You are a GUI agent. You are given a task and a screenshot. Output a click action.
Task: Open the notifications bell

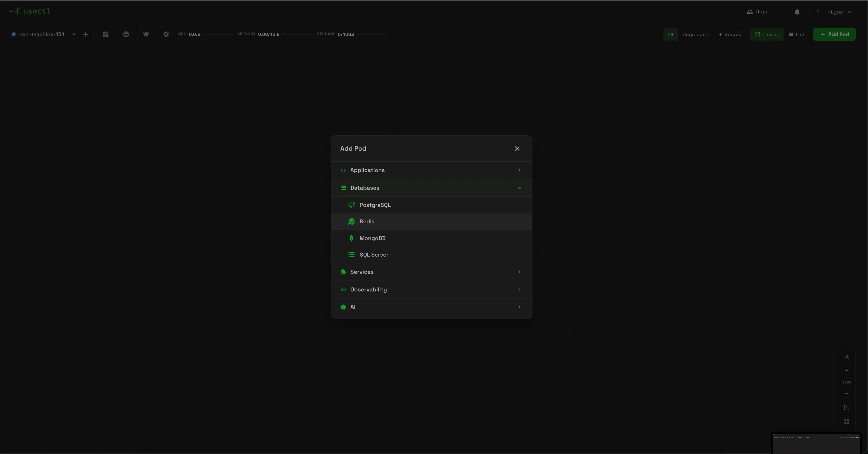tap(797, 12)
